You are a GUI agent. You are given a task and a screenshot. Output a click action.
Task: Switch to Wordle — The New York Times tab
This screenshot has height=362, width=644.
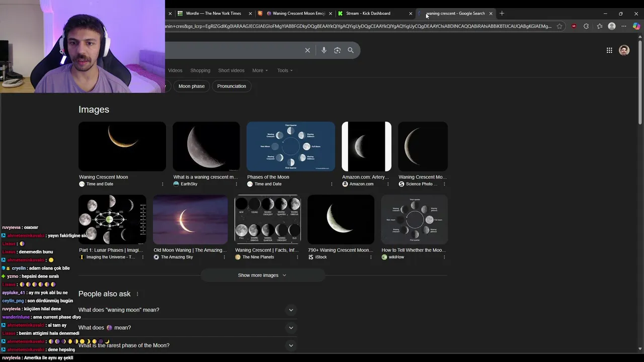coord(213,14)
